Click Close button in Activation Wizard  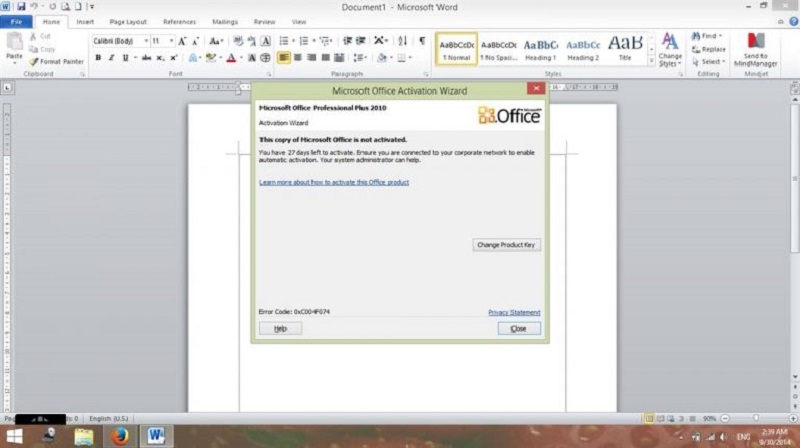pyautogui.click(x=519, y=329)
